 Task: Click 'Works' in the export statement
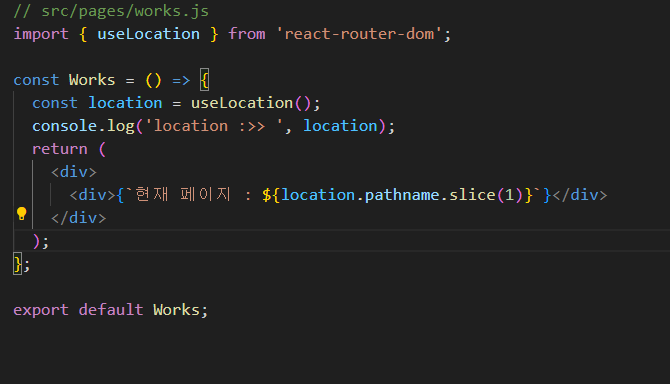pos(176,310)
